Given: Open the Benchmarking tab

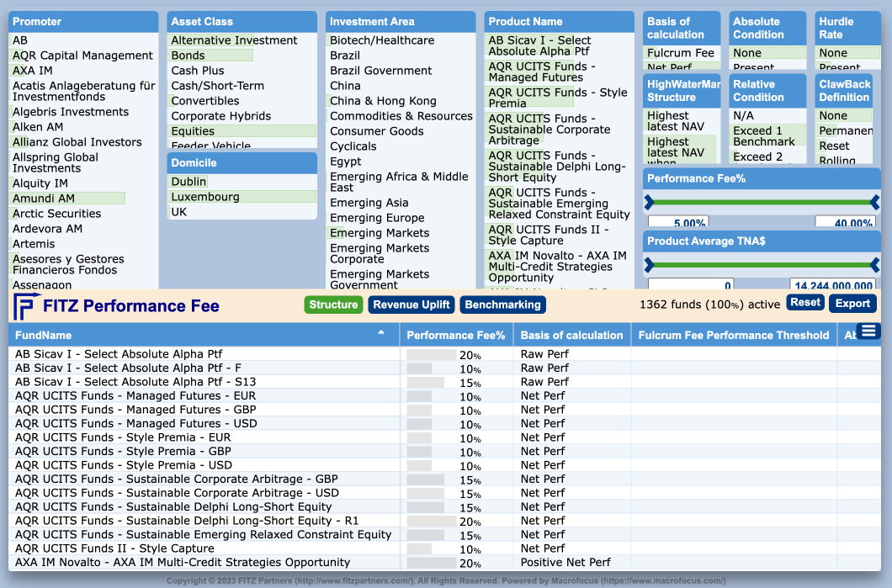Looking at the screenshot, I should [502, 305].
